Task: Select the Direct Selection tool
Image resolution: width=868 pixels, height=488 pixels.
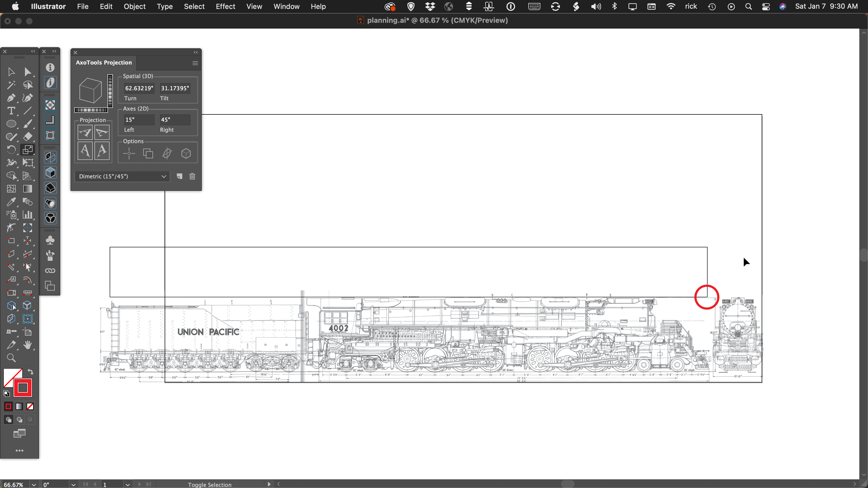Action: pos(28,72)
